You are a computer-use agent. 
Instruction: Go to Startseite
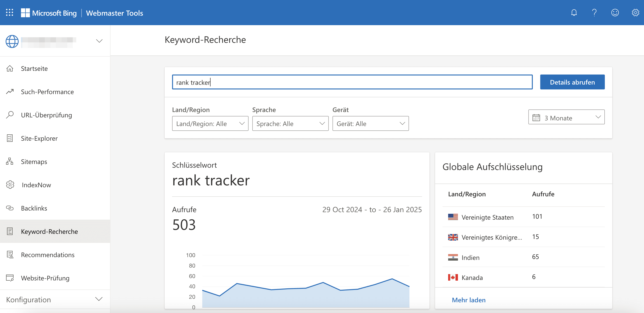55,68
